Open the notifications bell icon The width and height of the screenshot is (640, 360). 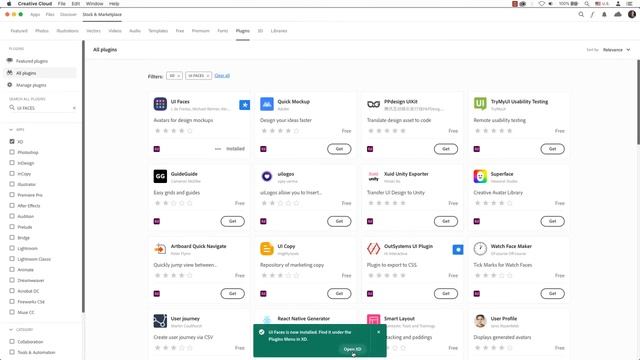point(604,15)
